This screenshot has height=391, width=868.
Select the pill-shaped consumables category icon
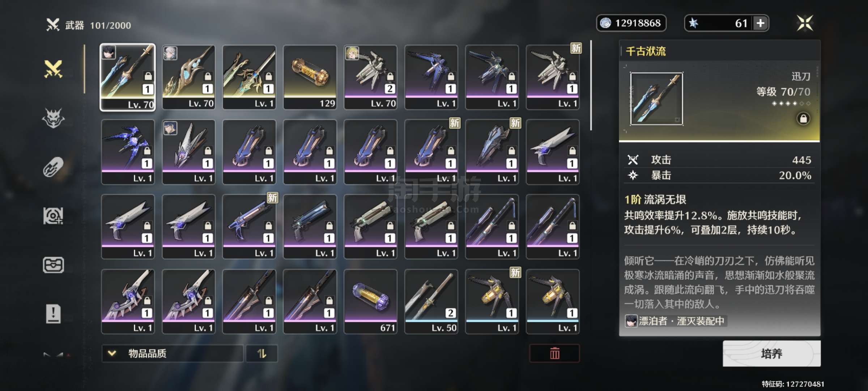54,167
